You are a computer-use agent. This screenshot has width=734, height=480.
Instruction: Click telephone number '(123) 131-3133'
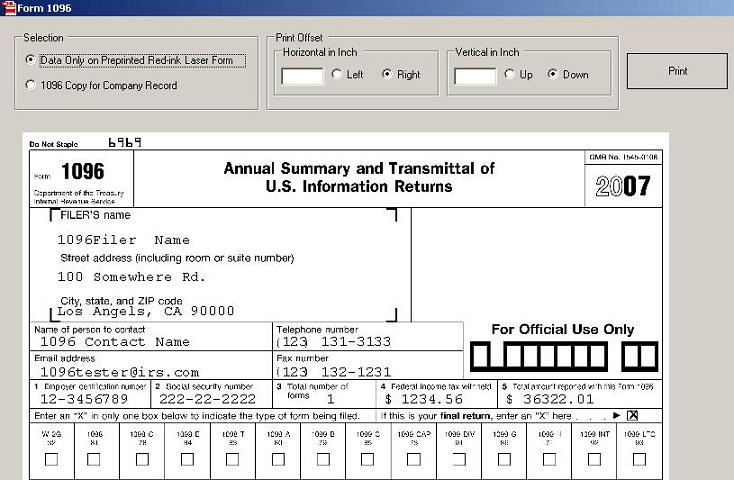[334, 342]
